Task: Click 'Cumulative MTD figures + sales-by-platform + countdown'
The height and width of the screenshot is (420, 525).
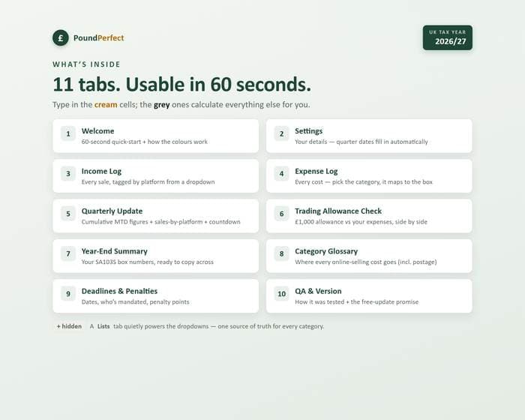Action: 161,222
